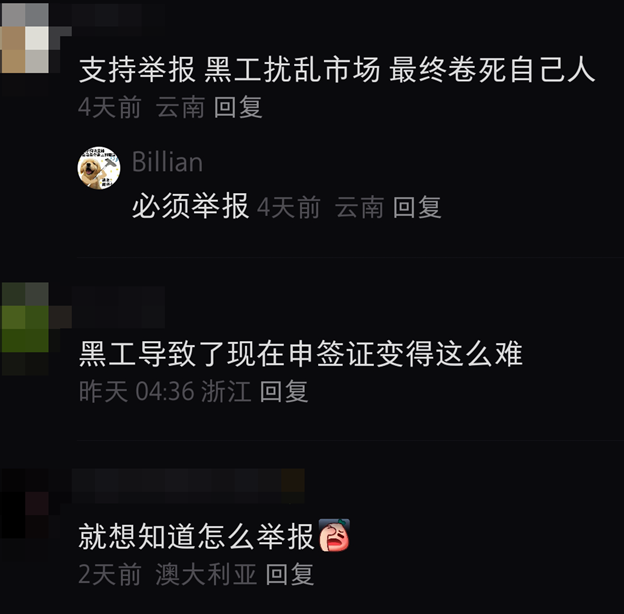Viewport: 624px width, 614px height.
Task: Click the 浙江 location label
Action: pyautogui.click(x=226, y=392)
